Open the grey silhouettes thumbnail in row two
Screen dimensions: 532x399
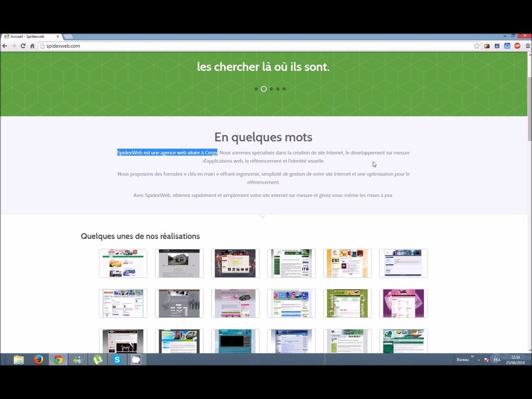(179, 303)
